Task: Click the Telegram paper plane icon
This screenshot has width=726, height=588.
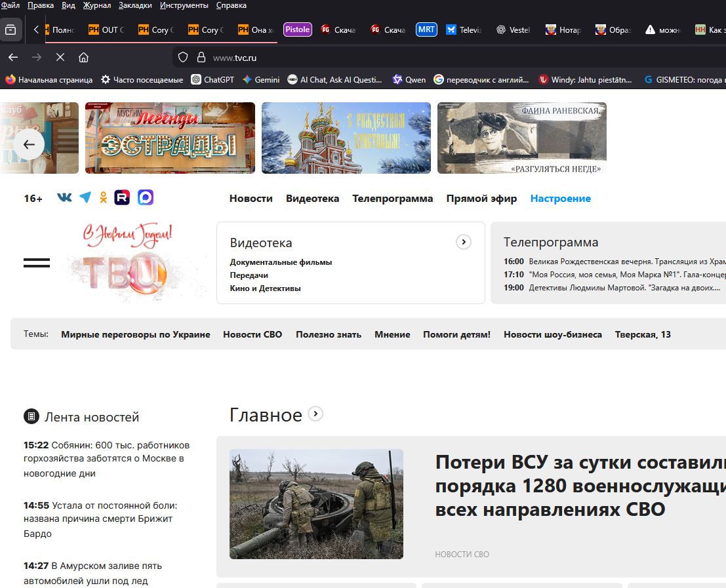Action: click(85, 198)
